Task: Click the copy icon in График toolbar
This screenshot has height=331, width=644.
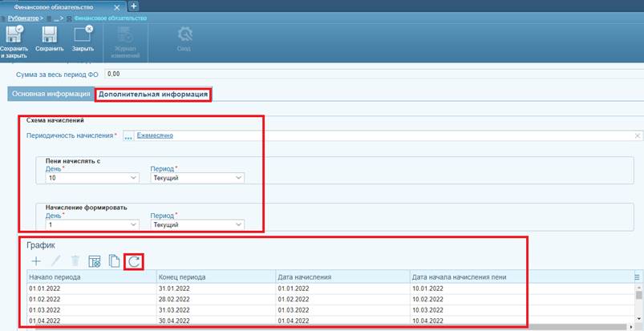Action: pyautogui.click(x=115, y=260)
